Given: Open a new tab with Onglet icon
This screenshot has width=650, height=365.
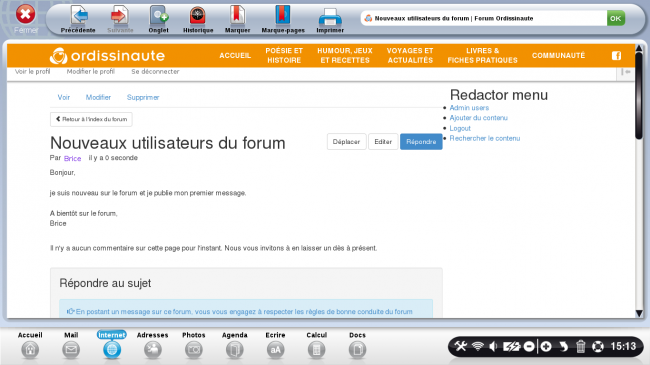Looking at the screenshot, I should pyautogui.click(x=159, y=16).
